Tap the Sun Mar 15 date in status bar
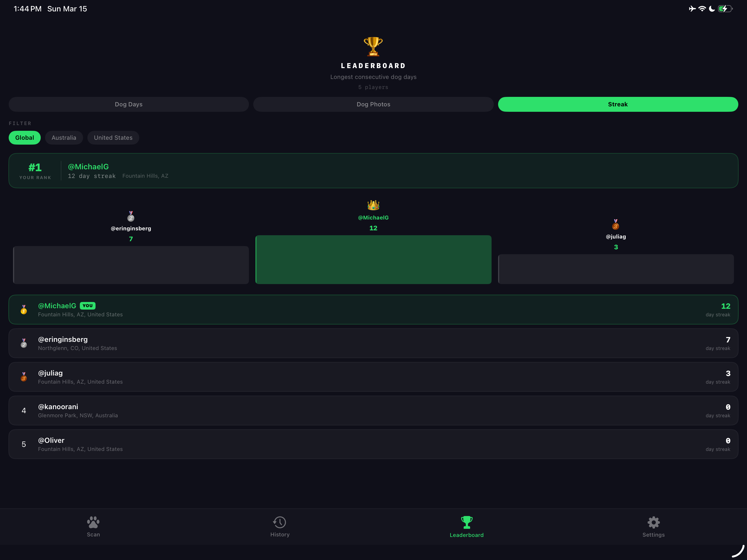Viewport: 747px width, 560px height. [67, 9]
